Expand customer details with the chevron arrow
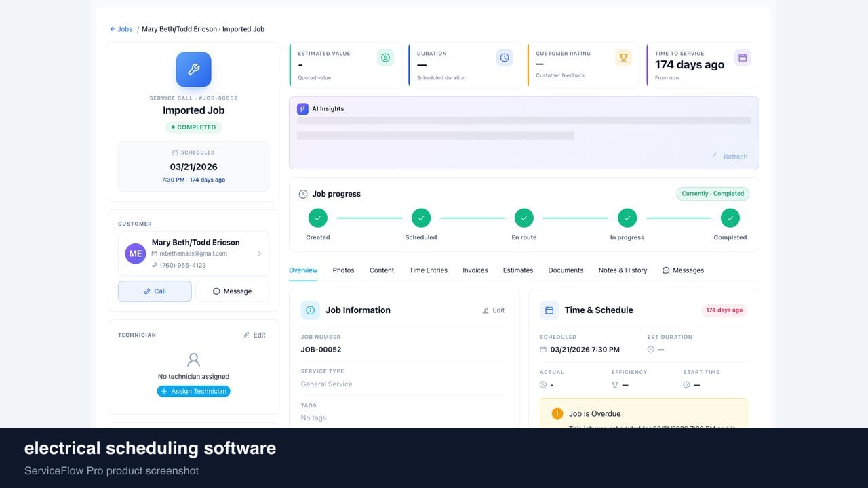Viewport: 868px width, 488px height. [x=259, y=253]
